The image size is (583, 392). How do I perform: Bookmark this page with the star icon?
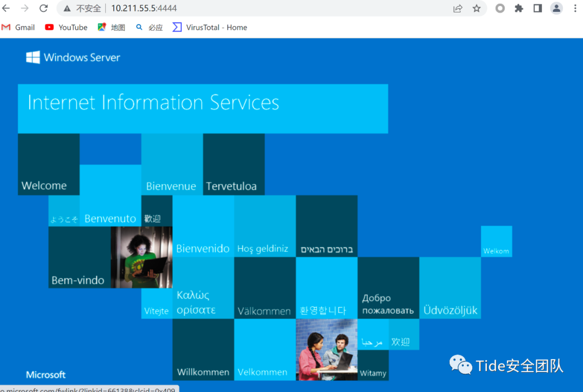477,8
